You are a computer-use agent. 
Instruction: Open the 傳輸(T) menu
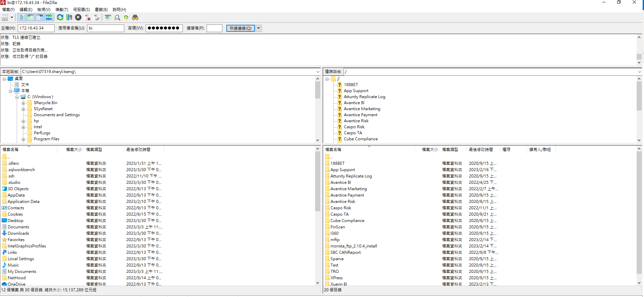(x=62, y=10)
